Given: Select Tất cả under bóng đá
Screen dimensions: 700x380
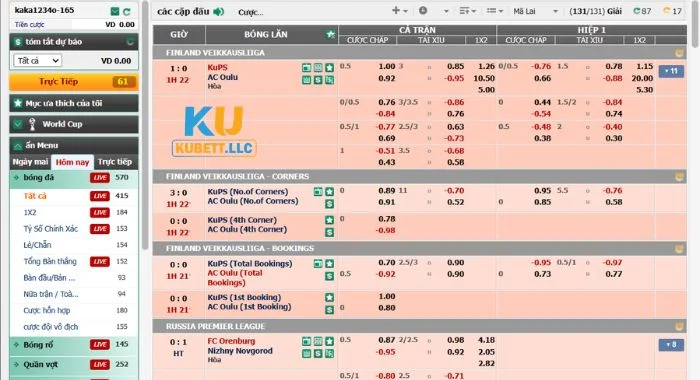Looking at the screenshot, I should click(35, 196).
